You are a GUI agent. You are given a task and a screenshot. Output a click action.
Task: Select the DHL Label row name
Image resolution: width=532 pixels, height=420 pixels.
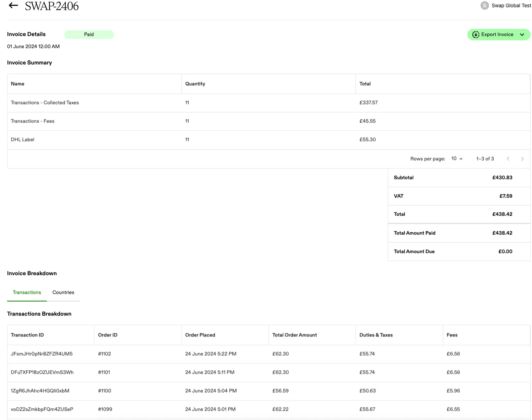(x=23, y=140)
